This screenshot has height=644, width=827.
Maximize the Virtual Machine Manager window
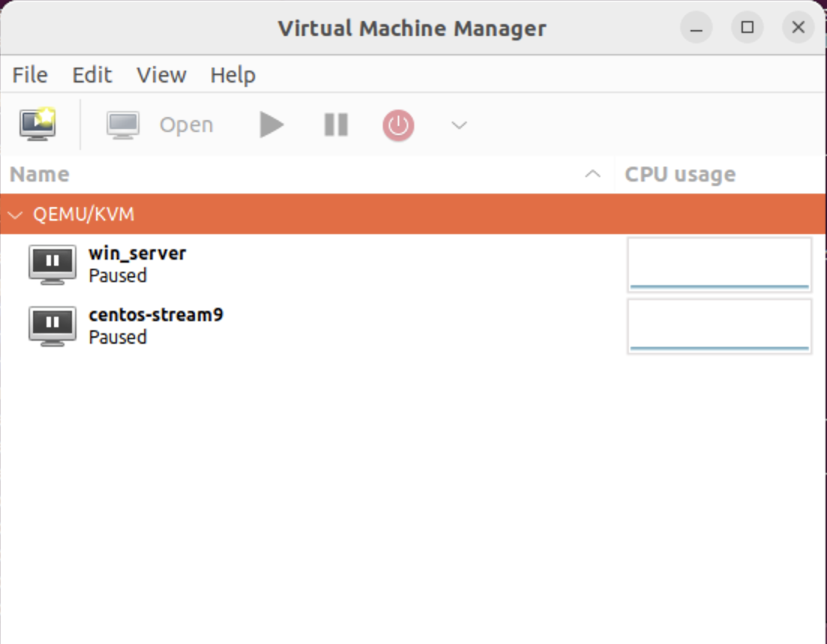click(x=747, y=28)
